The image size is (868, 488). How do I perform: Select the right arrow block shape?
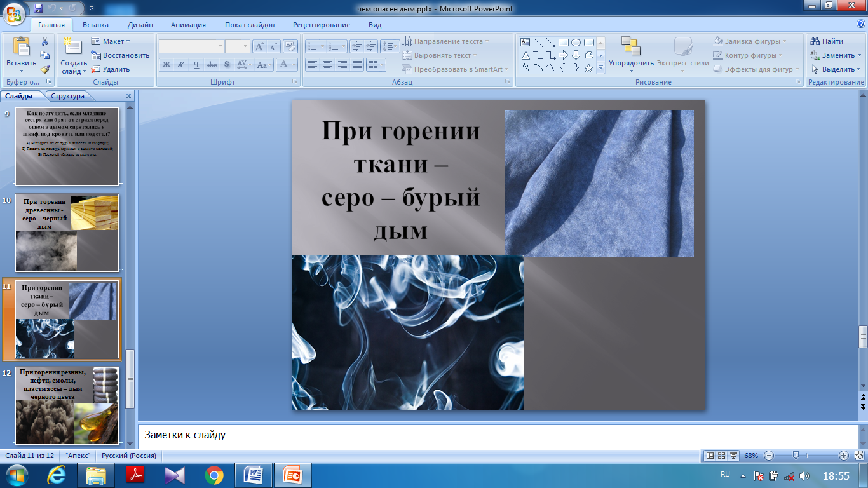pos(563,55)
